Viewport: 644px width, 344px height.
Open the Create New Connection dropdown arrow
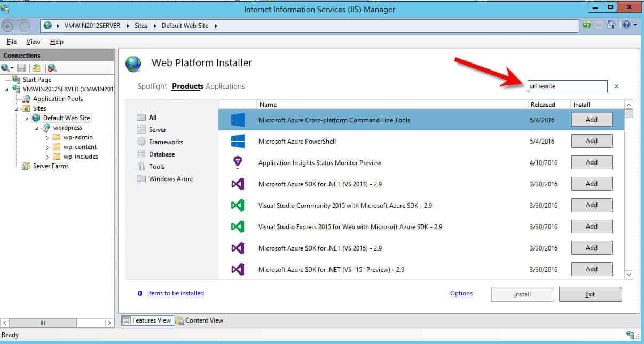pos(12,68)
